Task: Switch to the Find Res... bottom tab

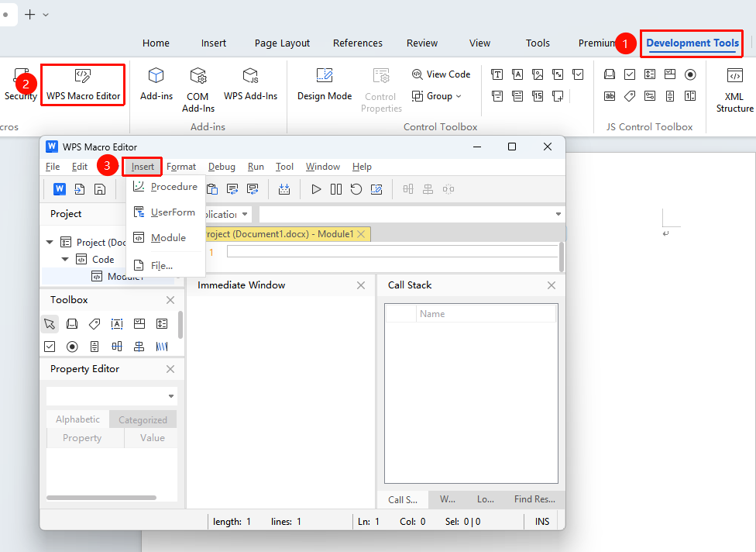Action: click(534, 499)
